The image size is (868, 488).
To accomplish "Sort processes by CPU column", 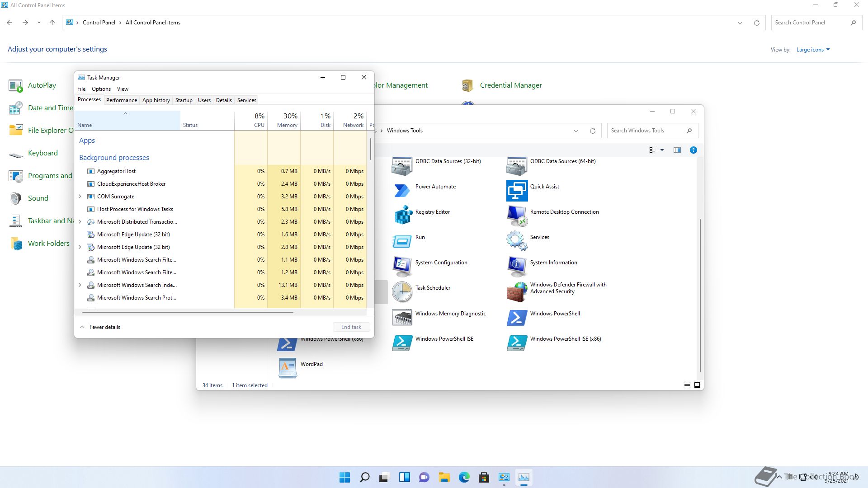I will (251, 120).
